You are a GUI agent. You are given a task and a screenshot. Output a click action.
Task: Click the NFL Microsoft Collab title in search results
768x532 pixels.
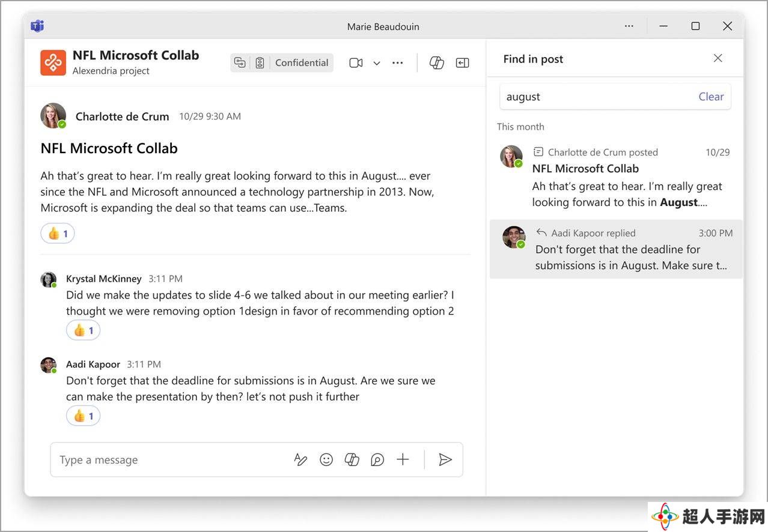pyautogui.click(x=585, y=169)
